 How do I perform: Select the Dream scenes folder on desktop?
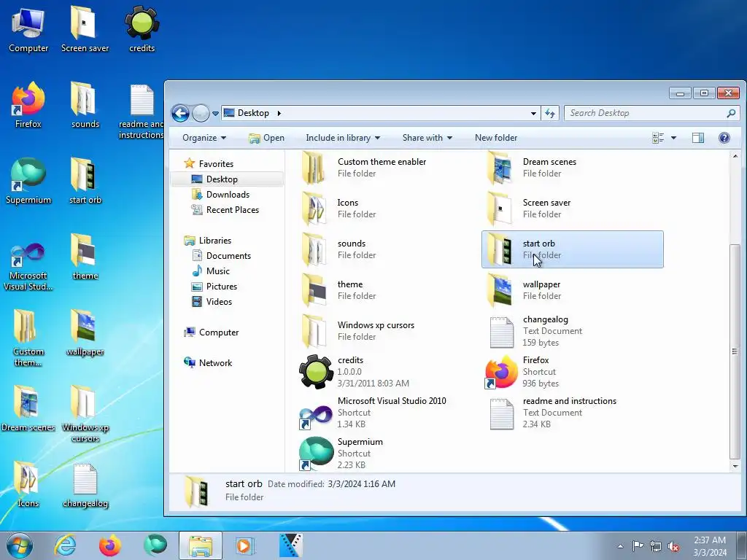point(28,408)
